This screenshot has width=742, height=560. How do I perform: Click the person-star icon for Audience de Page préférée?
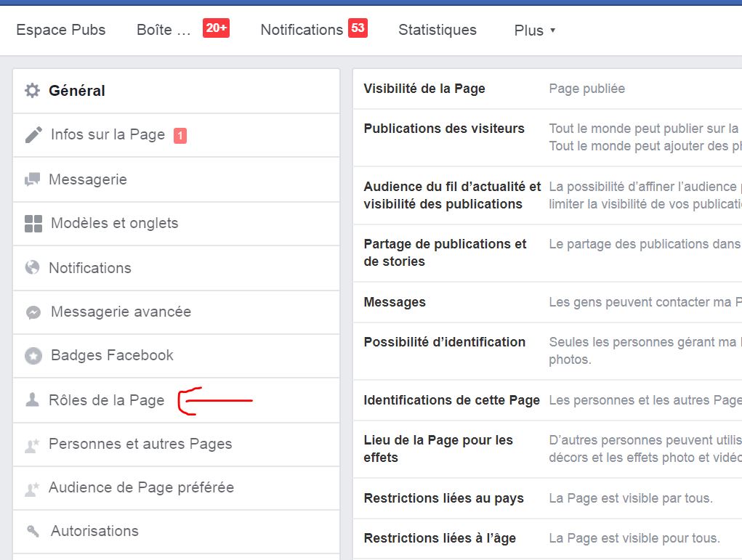click(32, 488)
